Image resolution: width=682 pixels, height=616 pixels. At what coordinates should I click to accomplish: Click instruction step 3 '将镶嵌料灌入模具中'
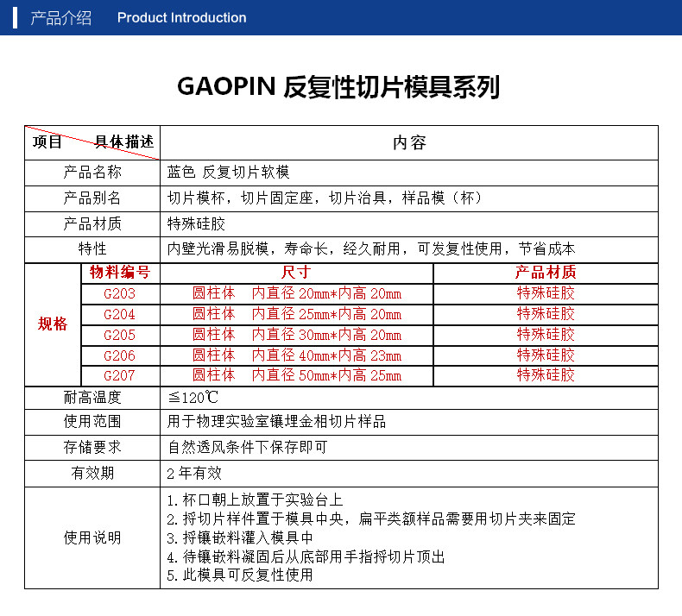pos(240,538)
